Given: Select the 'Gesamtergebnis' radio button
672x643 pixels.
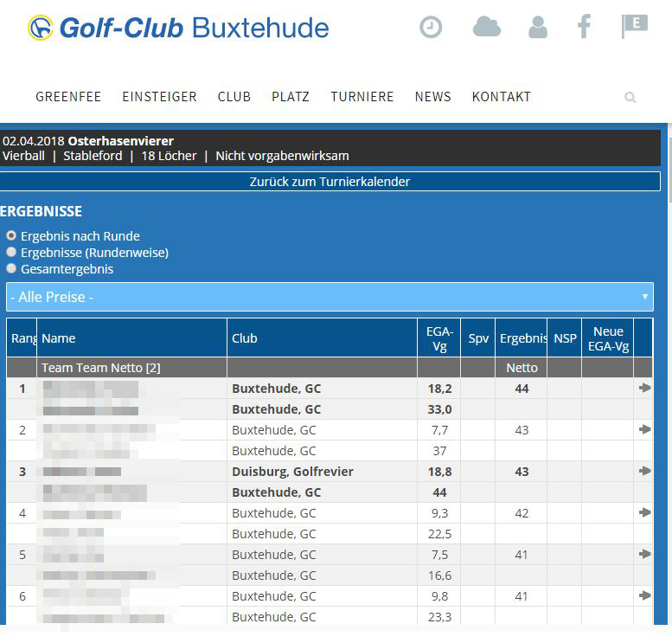Looking at the screenshot, I should [x=11, y=268].
